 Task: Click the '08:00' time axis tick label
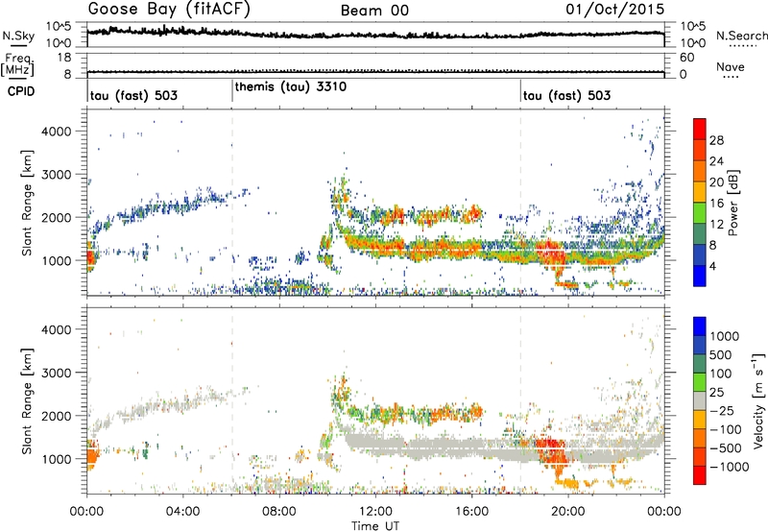279,512
